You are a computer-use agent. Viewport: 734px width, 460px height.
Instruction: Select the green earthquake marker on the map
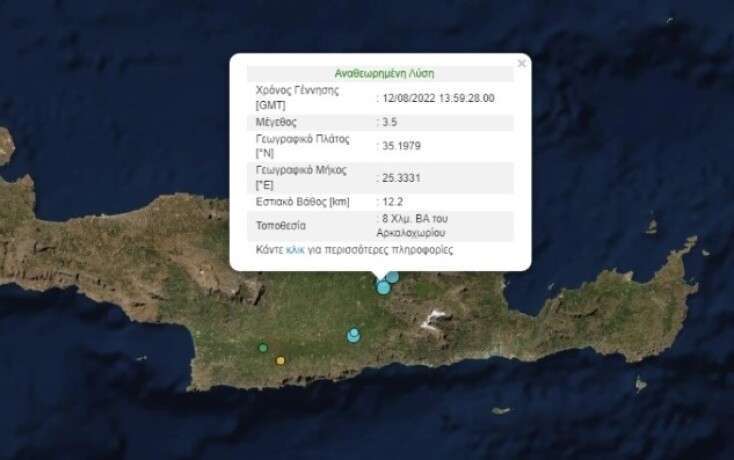[x=263, y=348]
